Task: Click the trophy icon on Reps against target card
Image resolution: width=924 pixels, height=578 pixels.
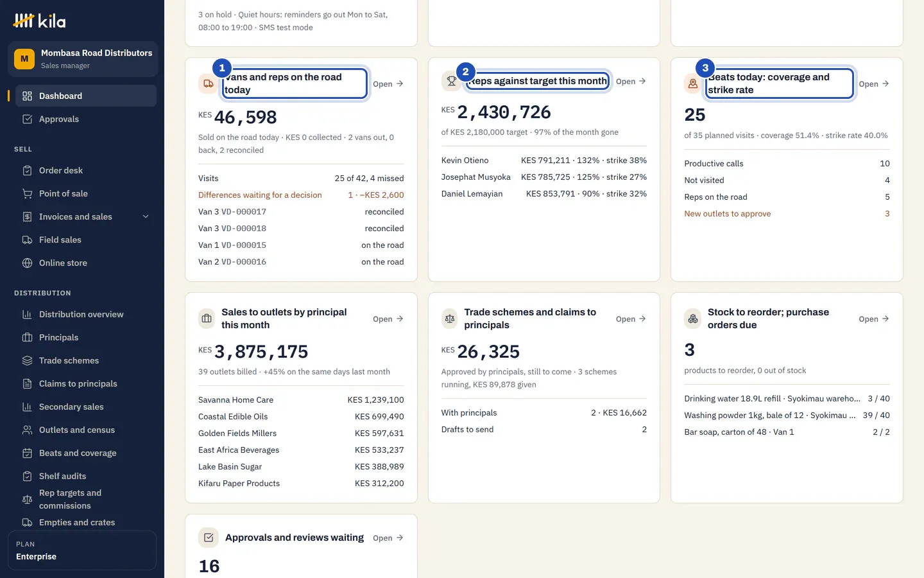Action: pyautogui.click(x=451, y=81)
